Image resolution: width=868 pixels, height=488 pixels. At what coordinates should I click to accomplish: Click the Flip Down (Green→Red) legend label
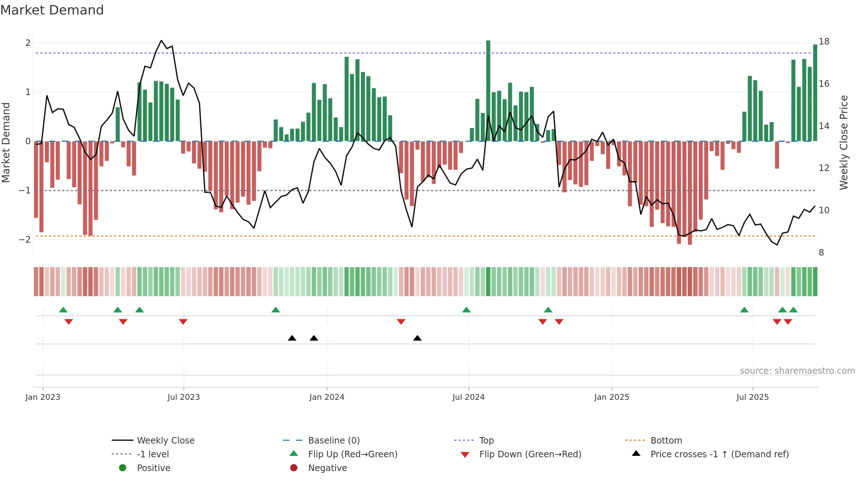530,454
